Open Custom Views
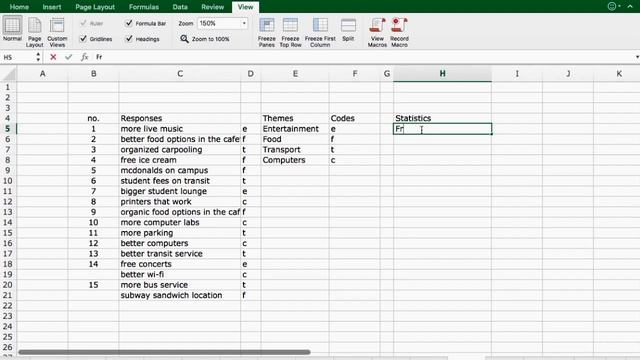The height and width of the screenshot is (360, 640). pyautogui.click(x=57, y=32)
